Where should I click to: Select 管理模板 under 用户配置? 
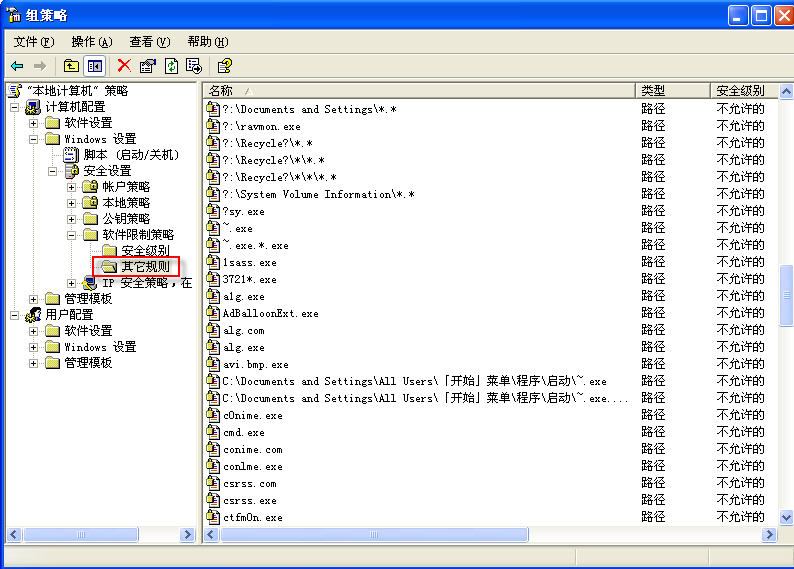click(88, 362)
